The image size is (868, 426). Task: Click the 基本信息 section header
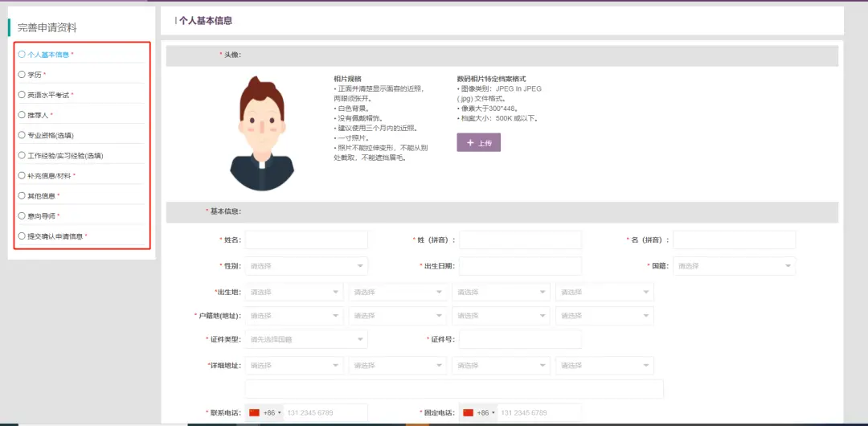(x=502, y=212)
